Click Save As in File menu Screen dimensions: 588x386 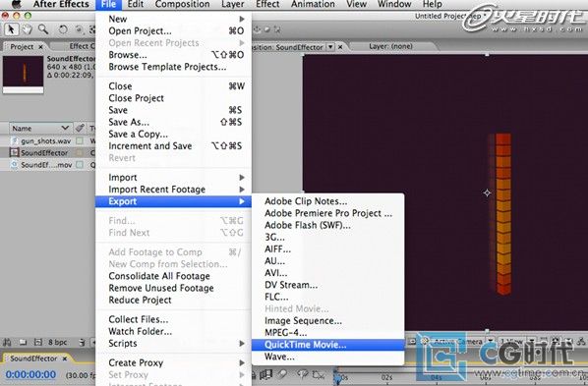[x=174, y=122]
